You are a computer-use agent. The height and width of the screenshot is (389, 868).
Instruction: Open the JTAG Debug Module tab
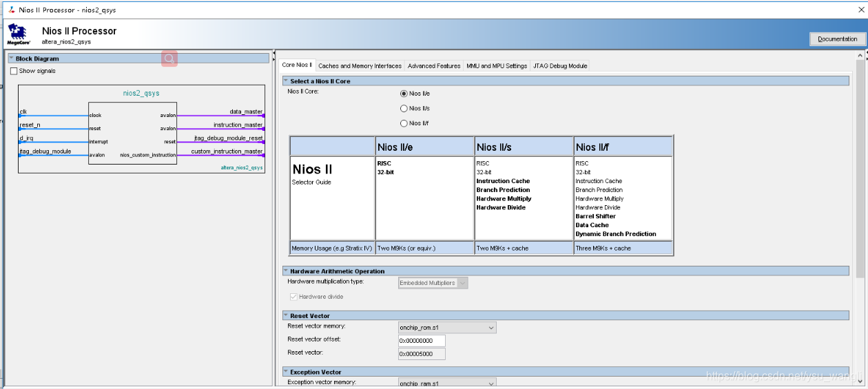pyautogui.click(x=560, y=66)
